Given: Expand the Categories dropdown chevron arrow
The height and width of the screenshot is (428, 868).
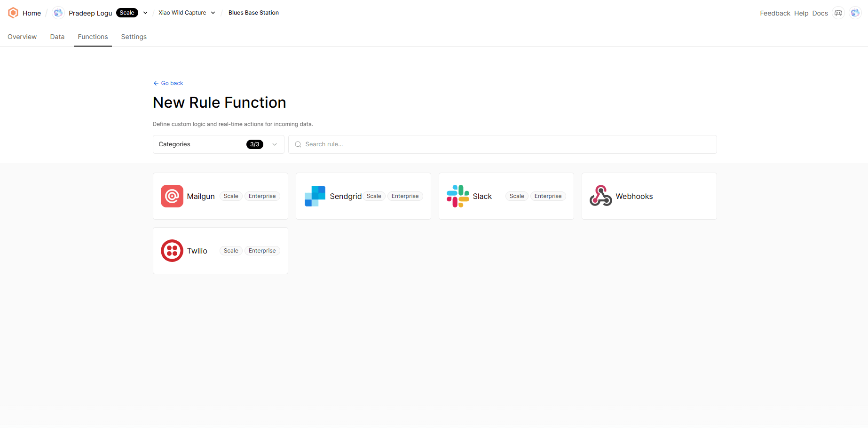Looking at the screenshot, I should click(x=275, y=144).
